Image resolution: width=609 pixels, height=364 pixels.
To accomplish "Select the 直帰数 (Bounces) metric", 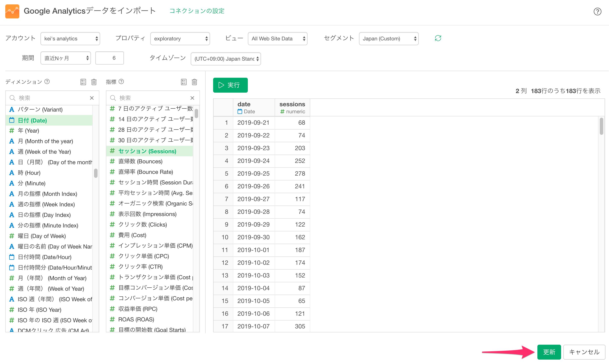I will tap(150, 161).
